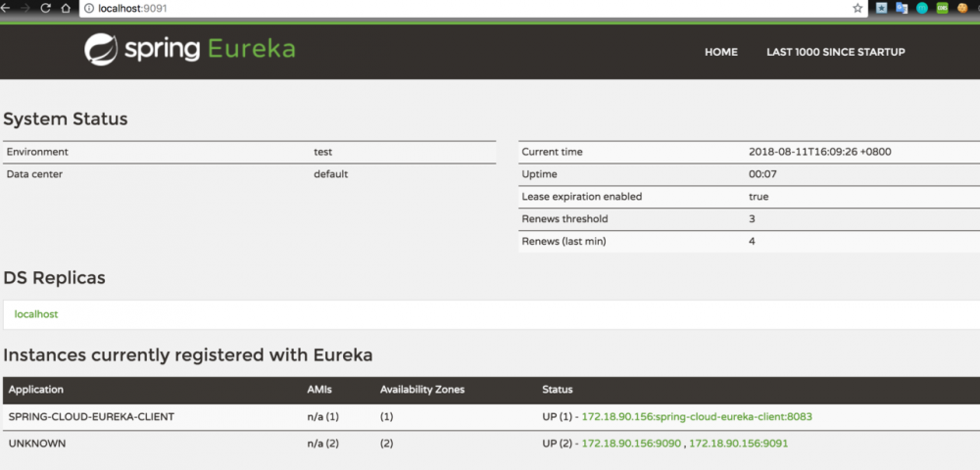Reload the page with the refresh icon
Viewport: 980px width, 470px height.
pos(45,8)
